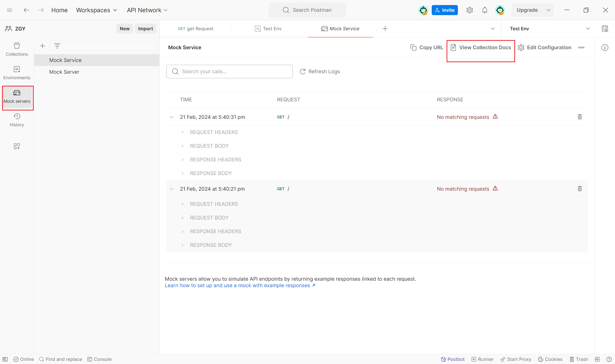
Task: Open the API Network dropdown
Action: pyautogui.click(x=147, y=10)
